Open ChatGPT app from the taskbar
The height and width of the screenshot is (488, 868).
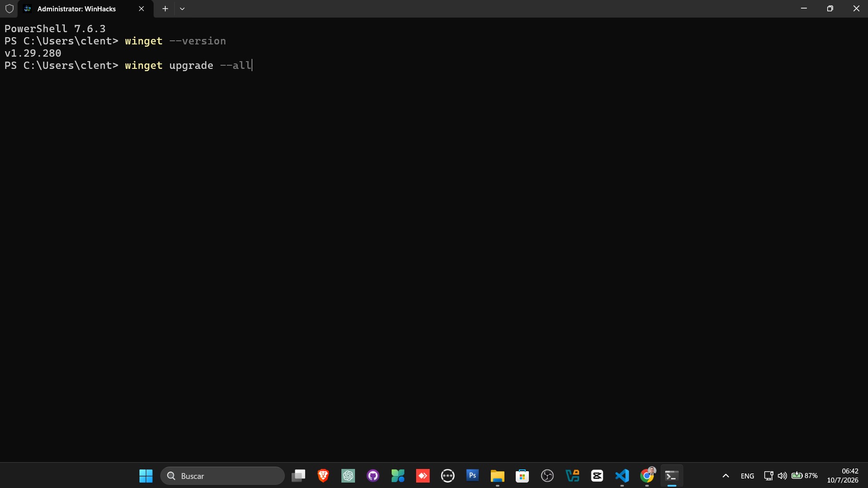click(x=348, y=476)
